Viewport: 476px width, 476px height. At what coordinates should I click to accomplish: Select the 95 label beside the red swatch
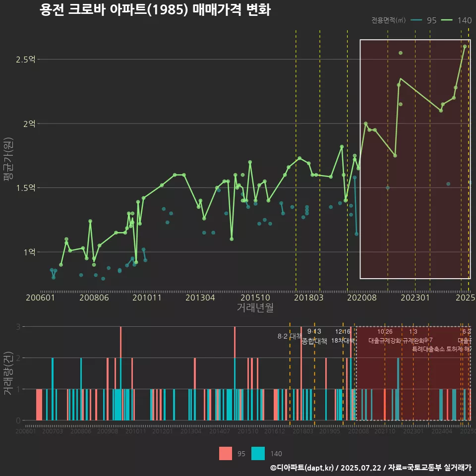241,454
